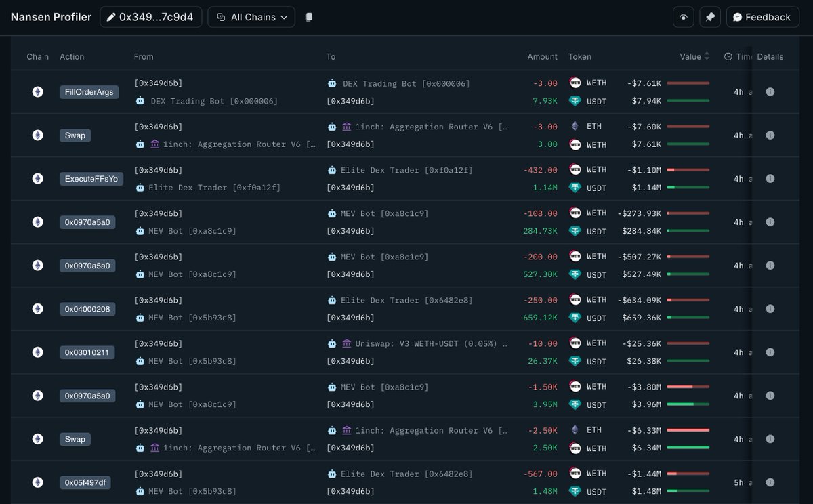The image size is (813, 504).
Task: Click USDT token icon in 0x05f497df row
Action: (575, 491)
